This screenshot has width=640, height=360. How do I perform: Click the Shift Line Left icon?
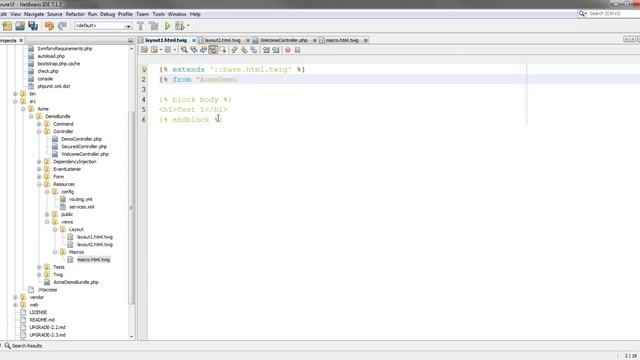(266, 50)
